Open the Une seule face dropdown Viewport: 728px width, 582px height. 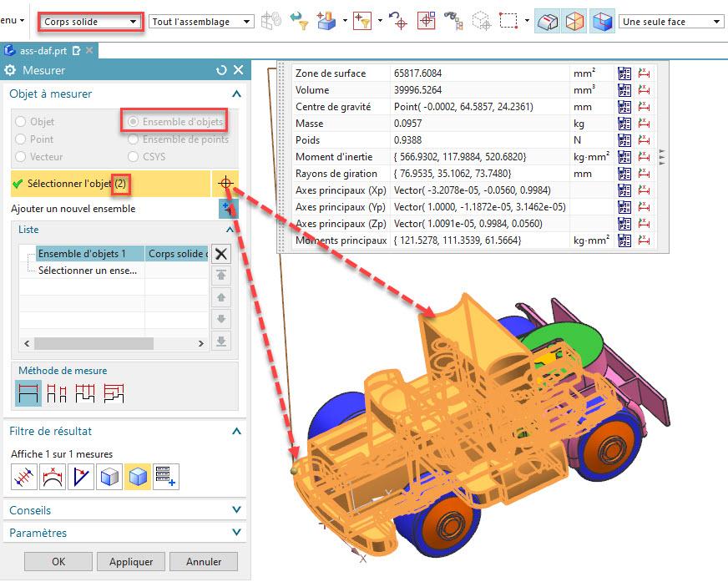(670, 22)
